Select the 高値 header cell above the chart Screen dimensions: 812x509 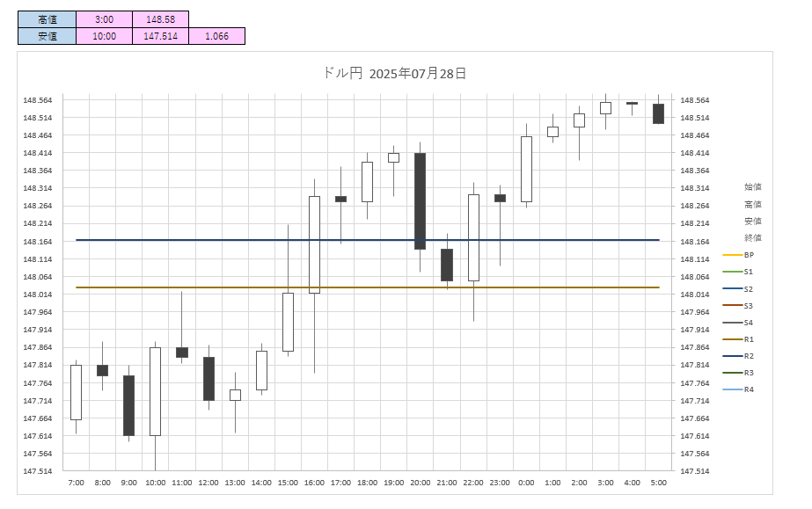point(48,18)
